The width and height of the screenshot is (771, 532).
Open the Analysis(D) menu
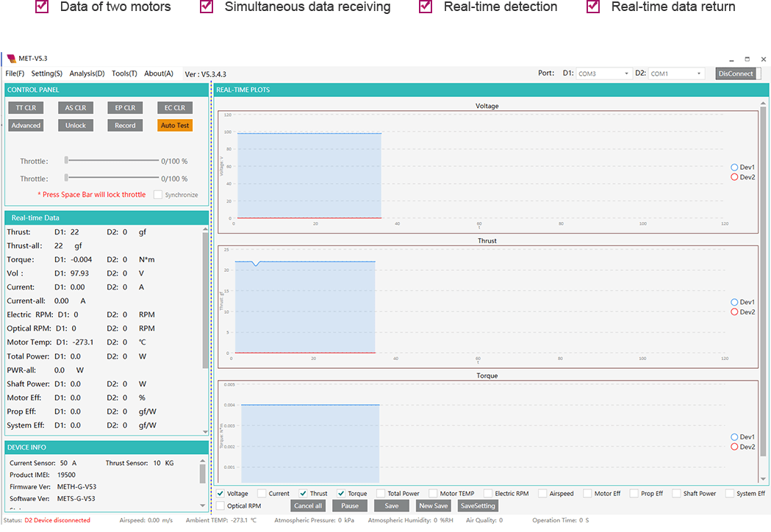[x=87, y=73]
